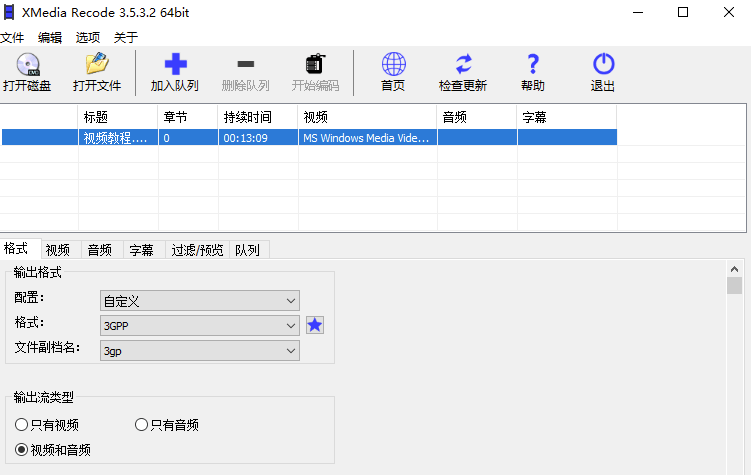Maximize the XMedia Recode window
755x475 pixels.
[683, 13]
